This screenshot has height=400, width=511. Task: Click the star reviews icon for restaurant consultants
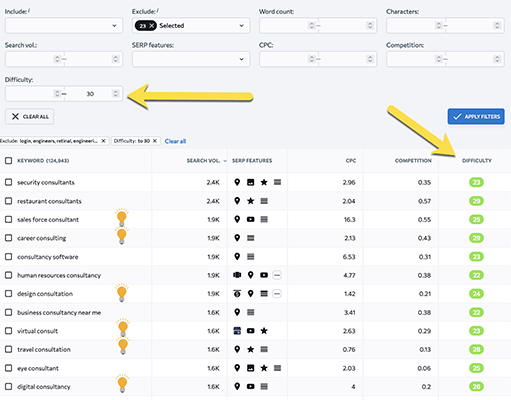pos(251,201)
